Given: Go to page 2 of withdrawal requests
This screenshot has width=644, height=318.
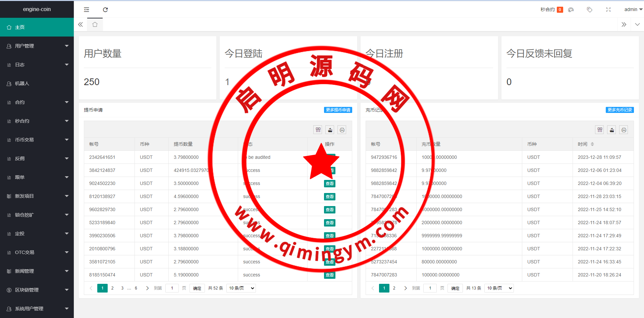Looking at the screenshot, I should click(112, 288).
